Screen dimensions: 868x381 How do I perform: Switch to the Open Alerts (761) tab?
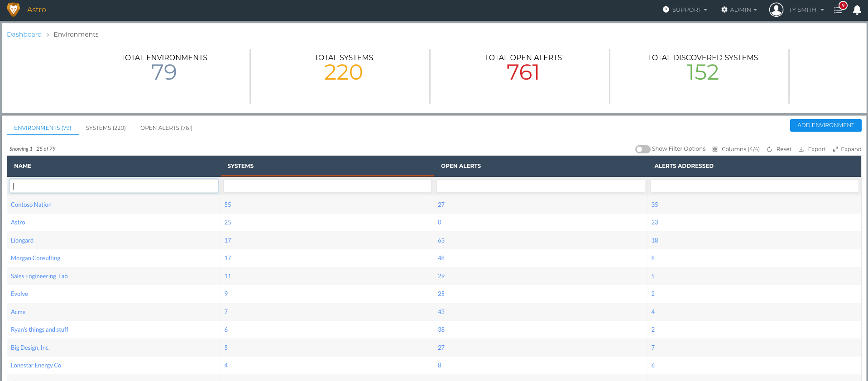click(166, 128)
